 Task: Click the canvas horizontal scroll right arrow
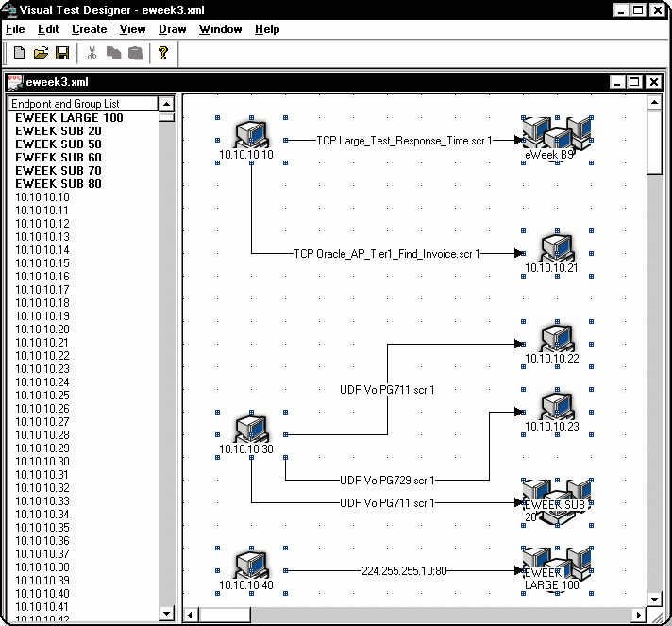pos(639,616)
